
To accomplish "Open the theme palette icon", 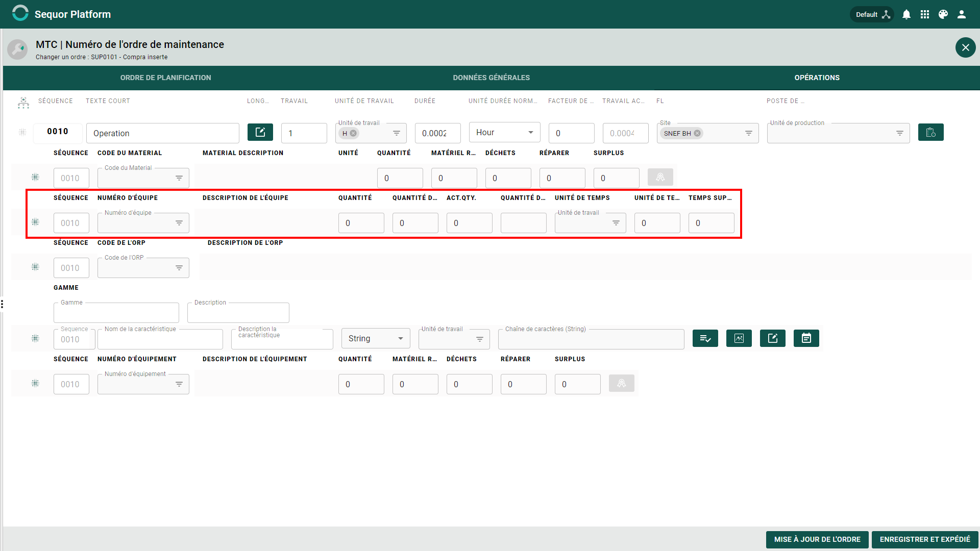I will point(943,14).
